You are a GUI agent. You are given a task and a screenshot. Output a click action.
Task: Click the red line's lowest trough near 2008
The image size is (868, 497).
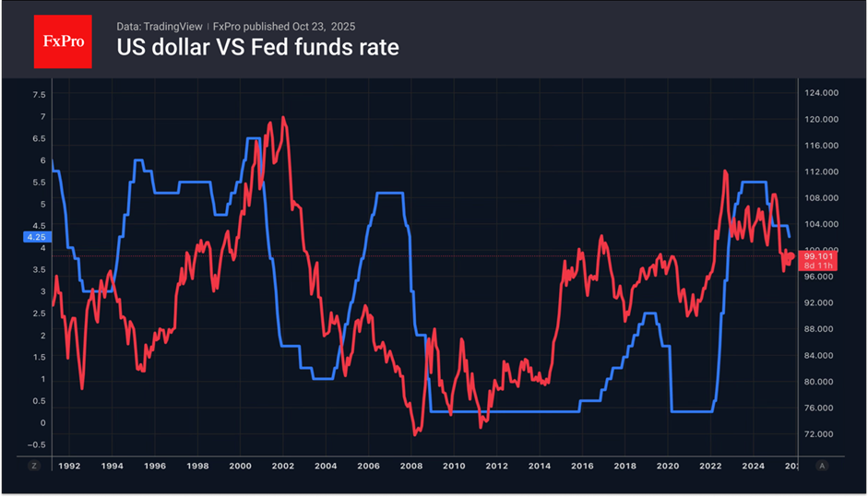click(416, 432)
